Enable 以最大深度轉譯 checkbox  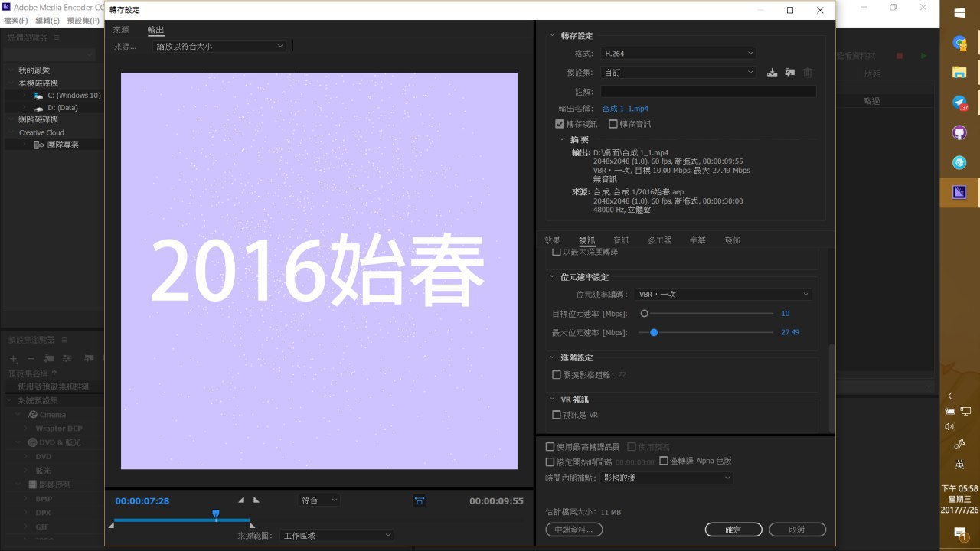point(557,251)
